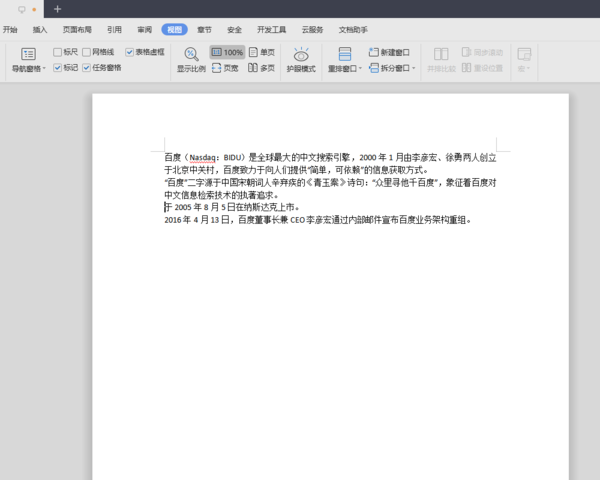
Task: Open a 新建窗口 new window
Action: point(389,52)
